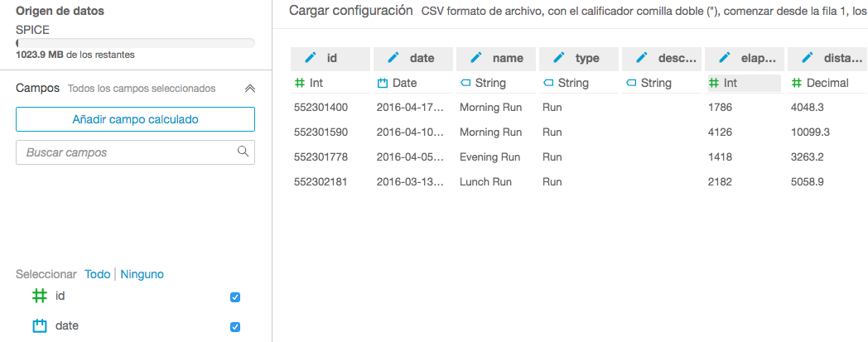Open Decimal type dropdown under dista...

point(827,83)
